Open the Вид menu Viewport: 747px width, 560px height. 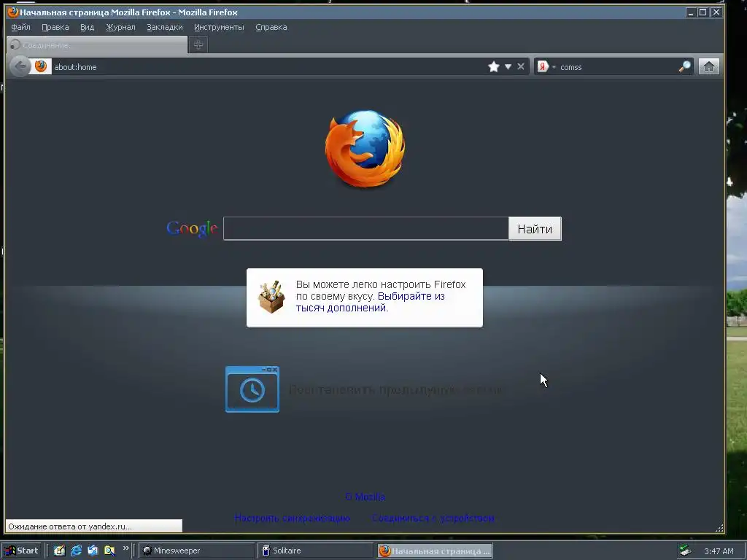pos(88,27)
